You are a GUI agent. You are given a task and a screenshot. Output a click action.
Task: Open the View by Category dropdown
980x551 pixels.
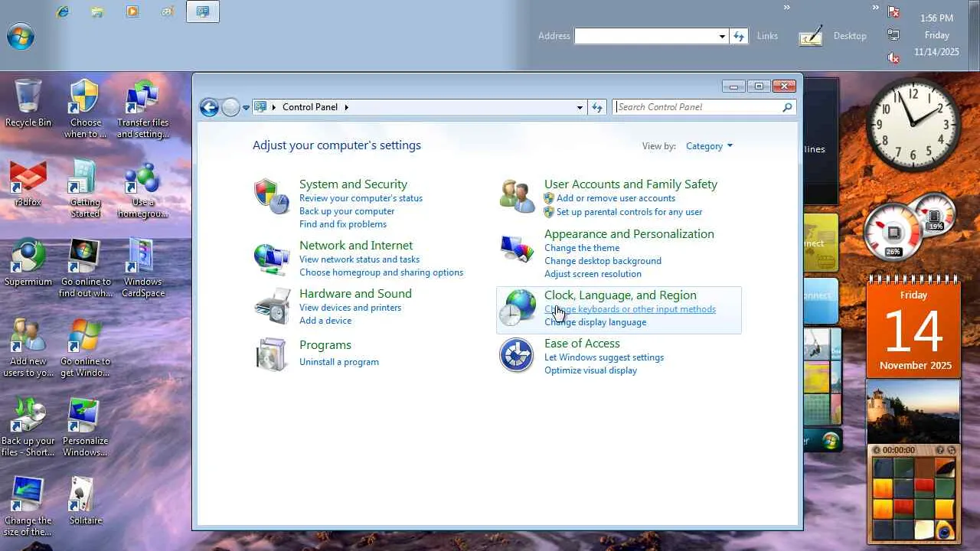click(709, 146)
